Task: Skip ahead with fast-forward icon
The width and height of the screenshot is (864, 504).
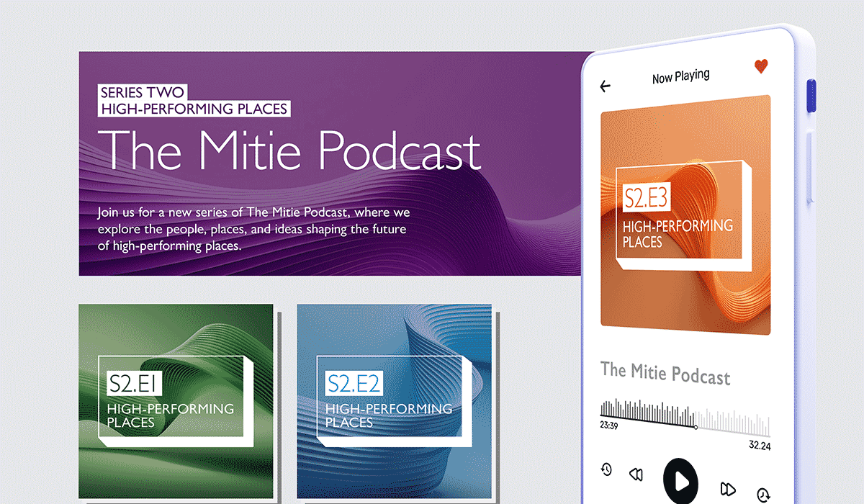Action: point(728,490)
